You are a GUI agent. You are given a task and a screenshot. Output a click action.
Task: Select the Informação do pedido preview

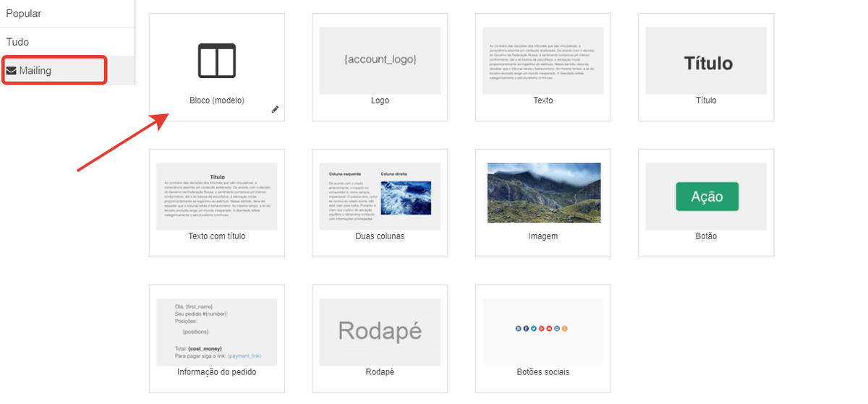(217, 332)
